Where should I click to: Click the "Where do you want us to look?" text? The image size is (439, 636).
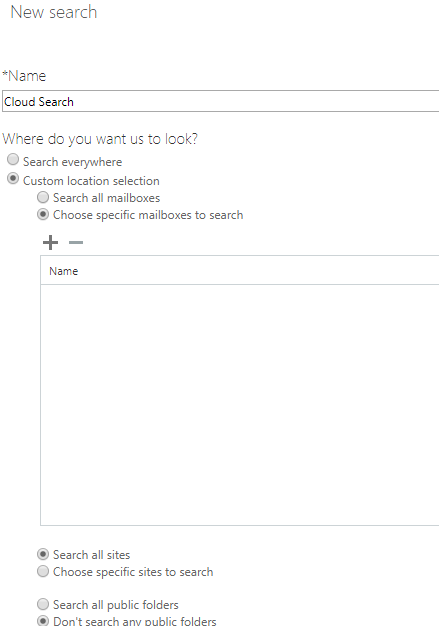[100, 139]
